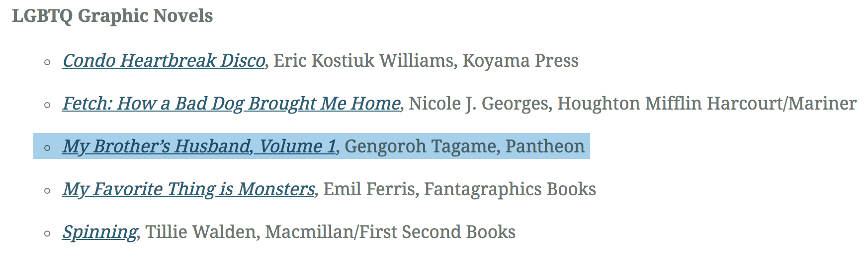Image resolution: width=868 pixels, height=258 pixels.
Task: Click the LGBTQ Graphic Novels heading
Action: point(112,16)
